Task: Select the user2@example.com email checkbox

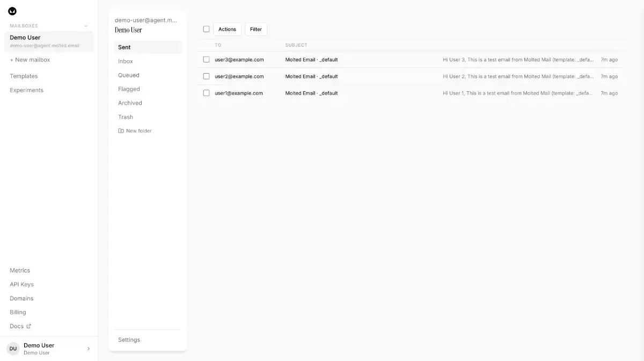Action: coord(206,76)
